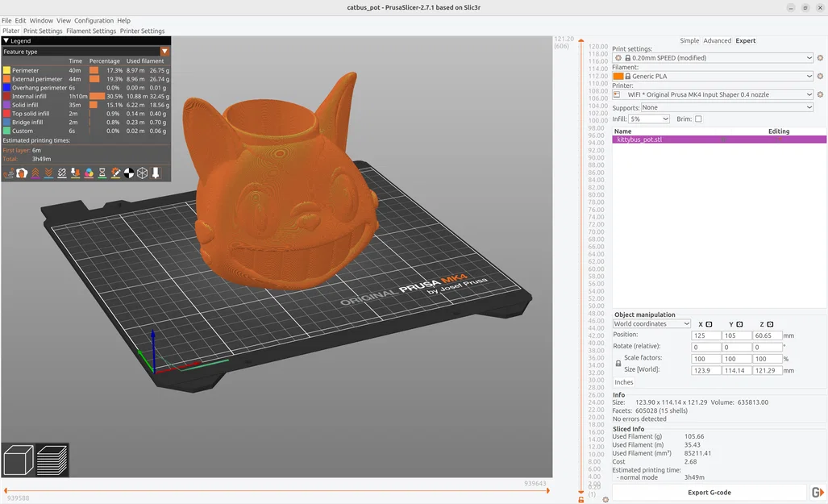Toggle color changes visibility icon
Image resolution: width=828 pixels, height=504 pixels.
coord(89,173)
